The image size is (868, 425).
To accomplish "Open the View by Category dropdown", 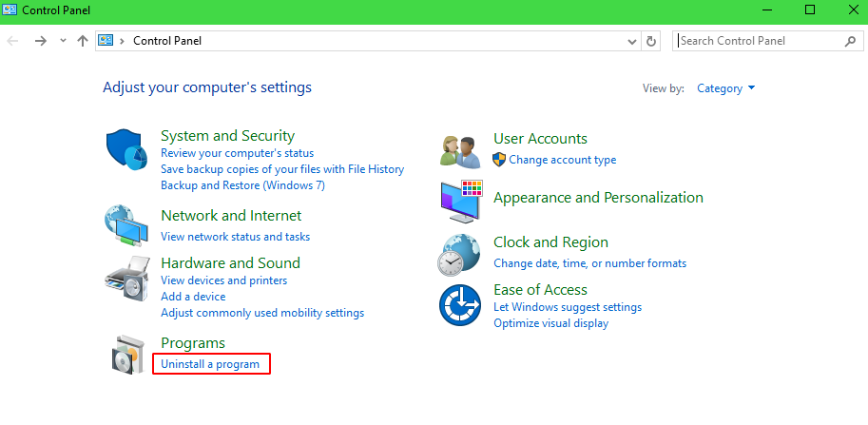I will pyautogui.click(x=725, y=88).
